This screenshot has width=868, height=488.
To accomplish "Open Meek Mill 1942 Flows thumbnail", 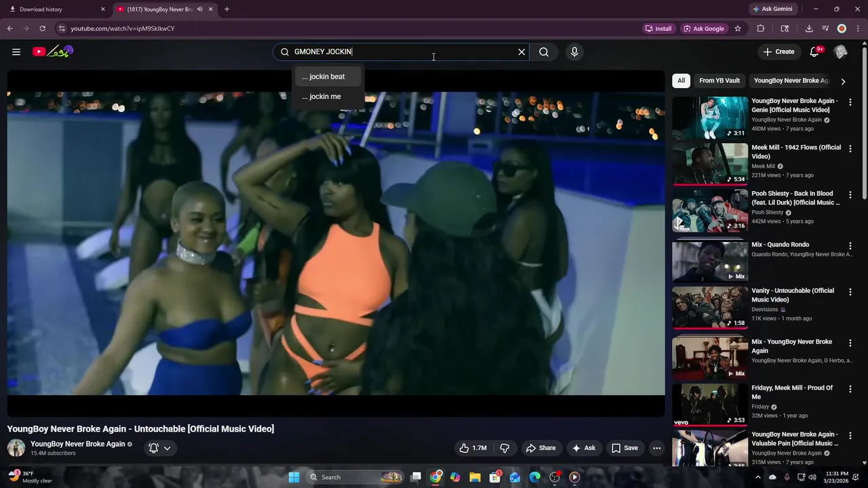I will [x=710, y=163].
